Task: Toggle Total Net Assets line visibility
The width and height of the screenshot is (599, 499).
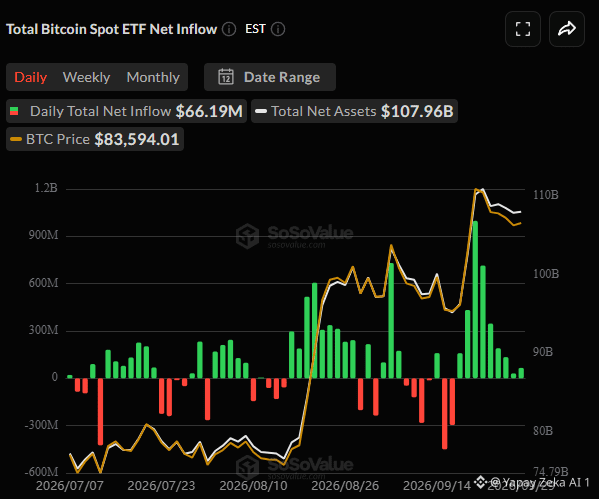Action: (354, 111)
